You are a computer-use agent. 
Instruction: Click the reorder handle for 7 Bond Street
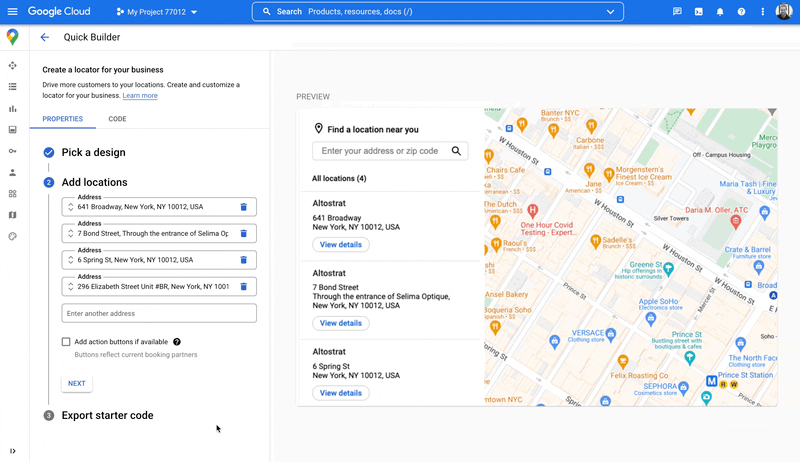(70, 233)
